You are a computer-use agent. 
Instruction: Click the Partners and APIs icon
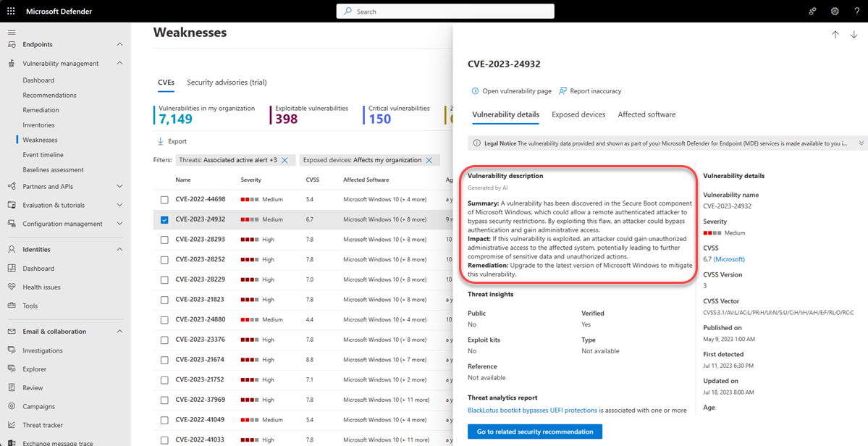(12, 187)
